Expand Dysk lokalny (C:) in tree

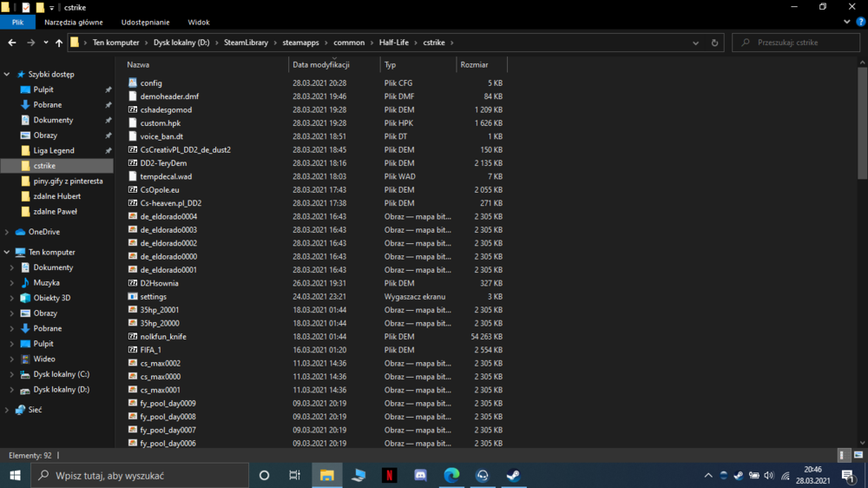[x=11, y=374]
